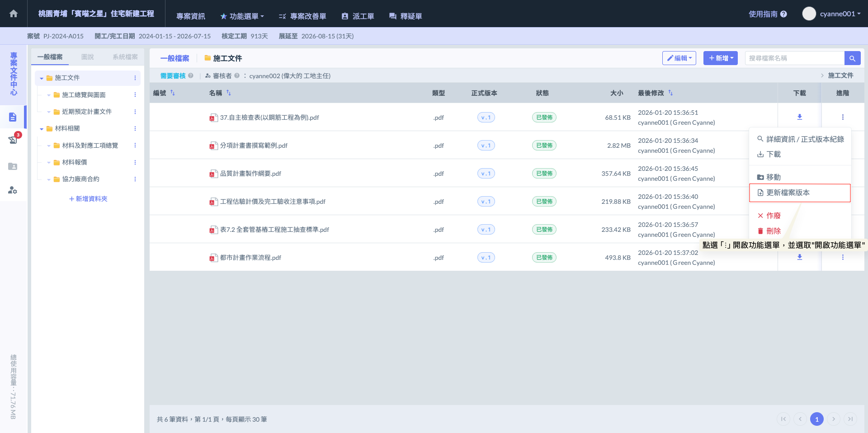Screen dimensions: 868x433
Task: Click the help icon beside 需要審核
Action: point(191,76)
